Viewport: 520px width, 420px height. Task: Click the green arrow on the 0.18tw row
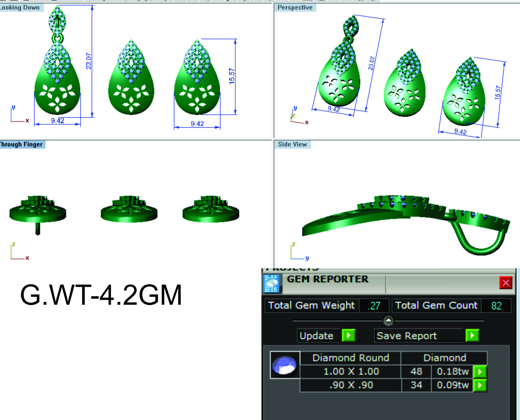480,371
